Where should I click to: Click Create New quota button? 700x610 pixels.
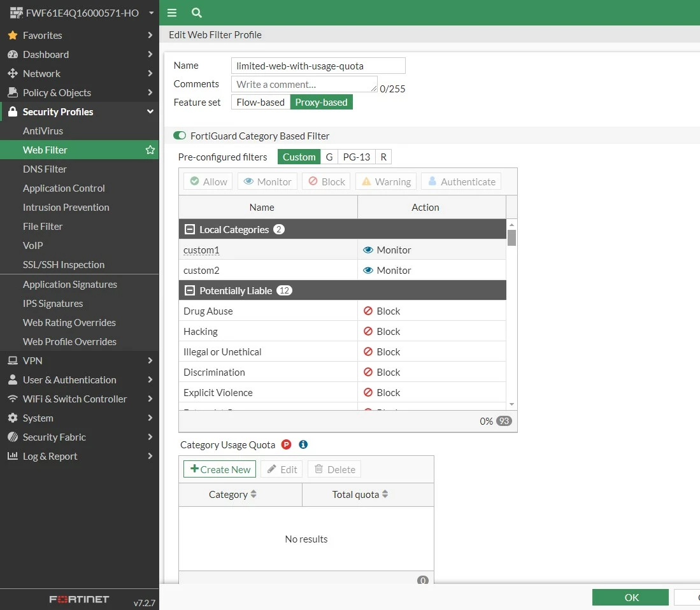click(220, 469)
